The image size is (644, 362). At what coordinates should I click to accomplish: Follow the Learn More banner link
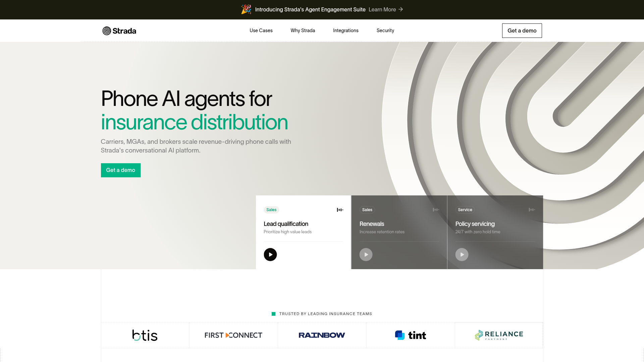(382, 9)
